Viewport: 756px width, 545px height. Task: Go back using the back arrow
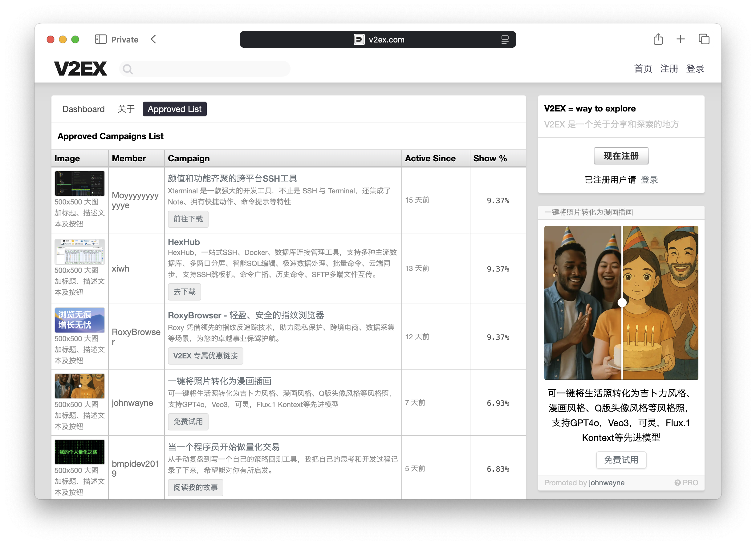point(153,39)
